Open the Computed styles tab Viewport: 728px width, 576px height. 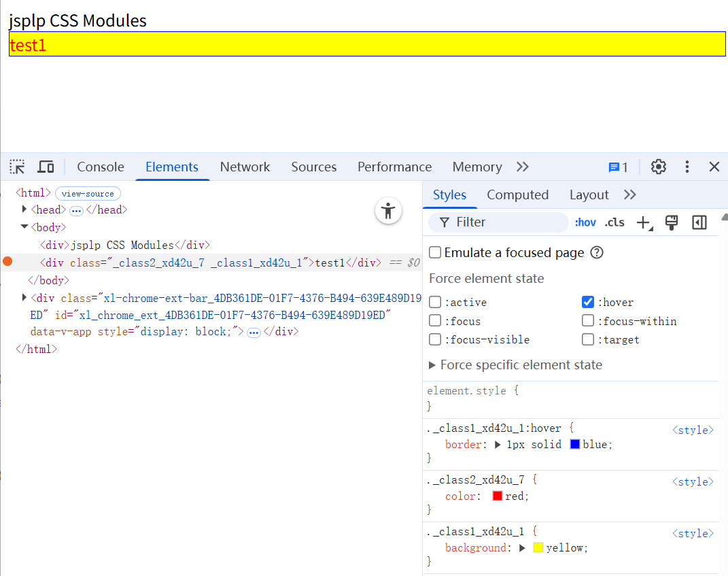[x=517, y=195]
